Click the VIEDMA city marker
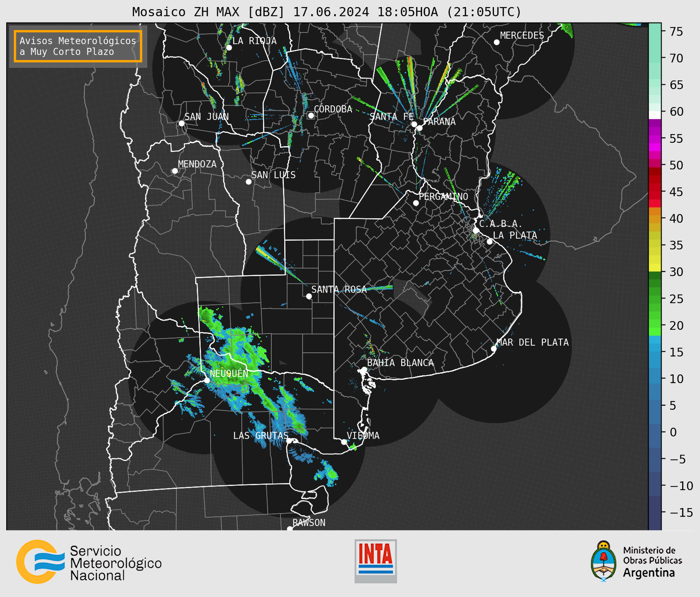This screenshot has height=597, width=700. pyautogui.click(x=344, y=442)
